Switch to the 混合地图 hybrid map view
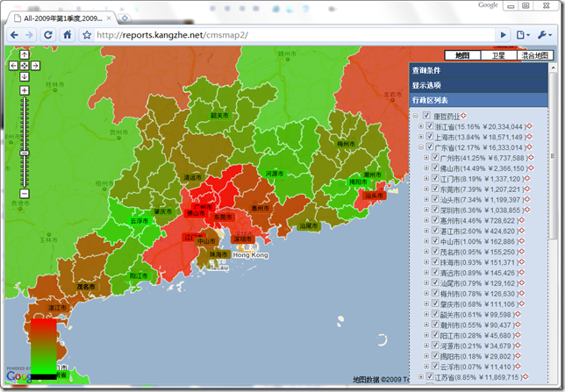 [535, 55]
